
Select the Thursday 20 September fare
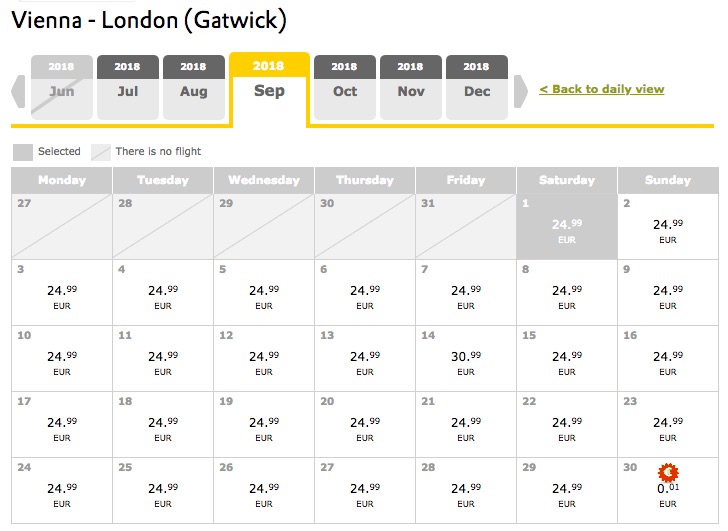(365, 425)
